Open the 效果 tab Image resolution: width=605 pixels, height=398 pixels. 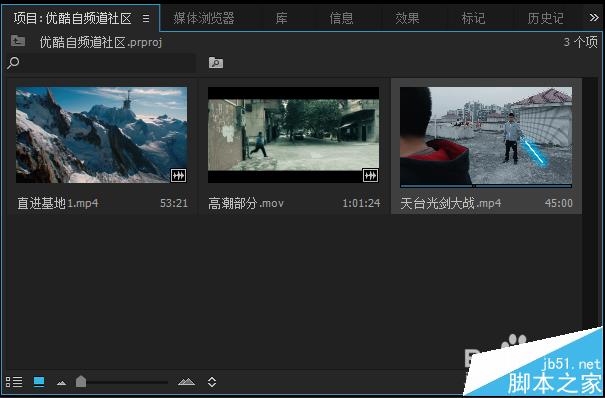407,18
